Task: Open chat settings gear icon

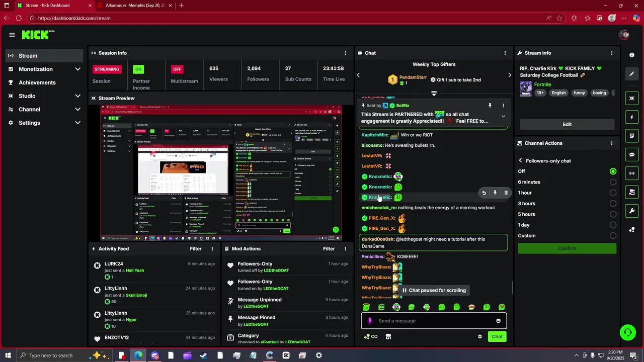Action: [480, 337]
